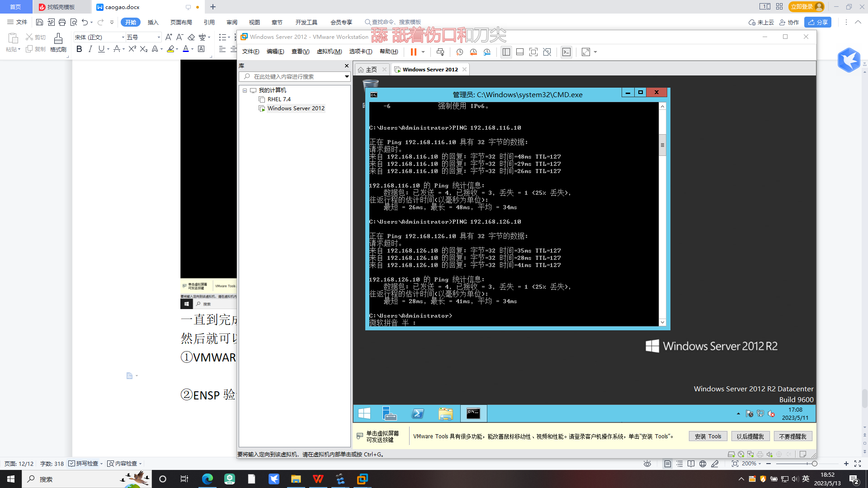868x488 pixels.
Task: Apply WPS font color red A
Action: tap(186, 49)
